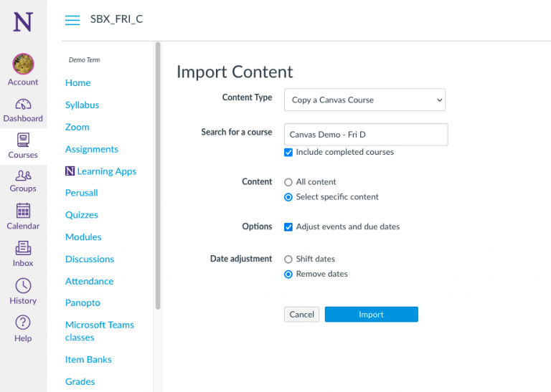Open Microsoft Teams classes

tap(100, 331)
